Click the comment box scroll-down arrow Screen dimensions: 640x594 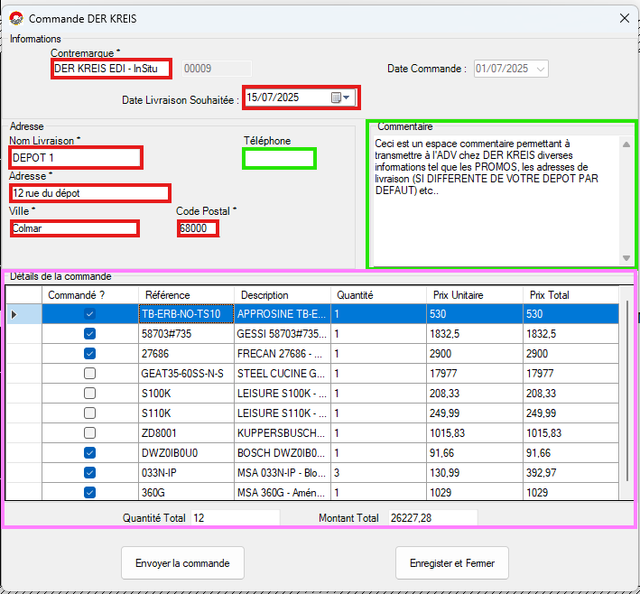click(626, 258)
